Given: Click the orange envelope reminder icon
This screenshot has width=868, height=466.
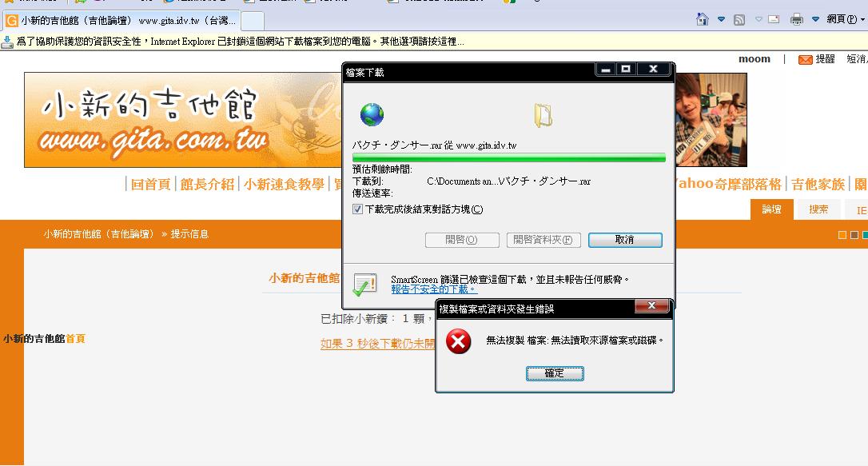Looking at the screenshot, I should click(x=806, y=59).
